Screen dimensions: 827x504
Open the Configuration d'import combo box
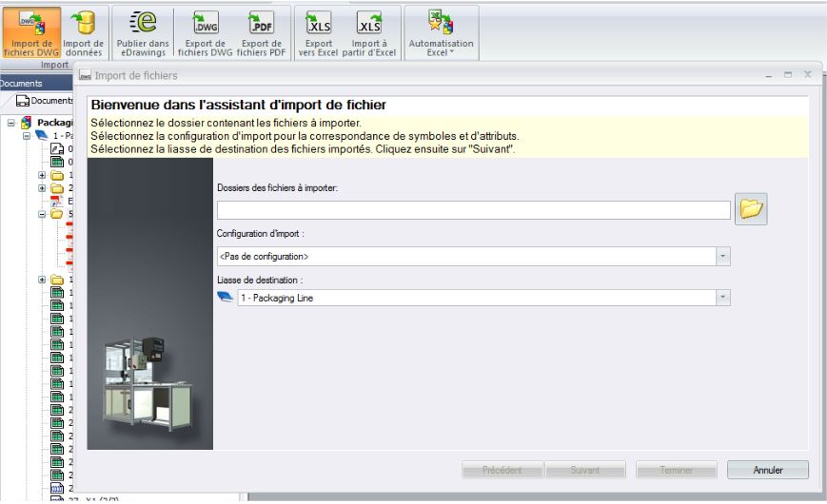(474, 256)
